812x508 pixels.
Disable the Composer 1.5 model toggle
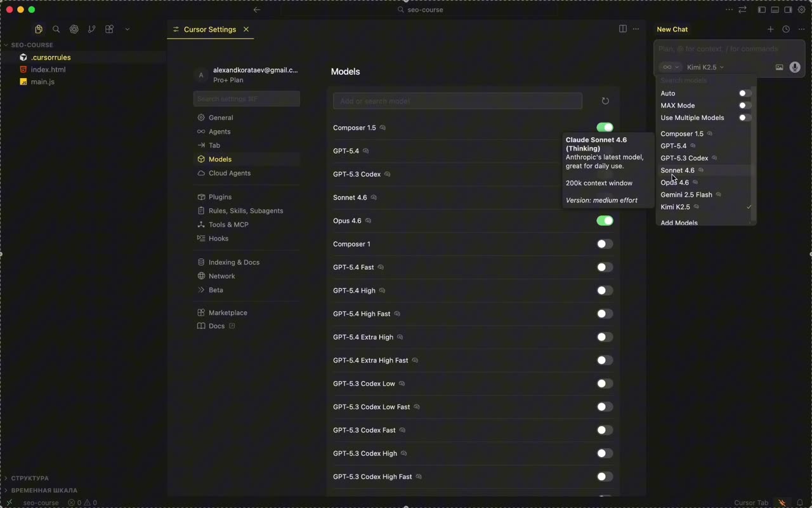click(x=605, y=128)
